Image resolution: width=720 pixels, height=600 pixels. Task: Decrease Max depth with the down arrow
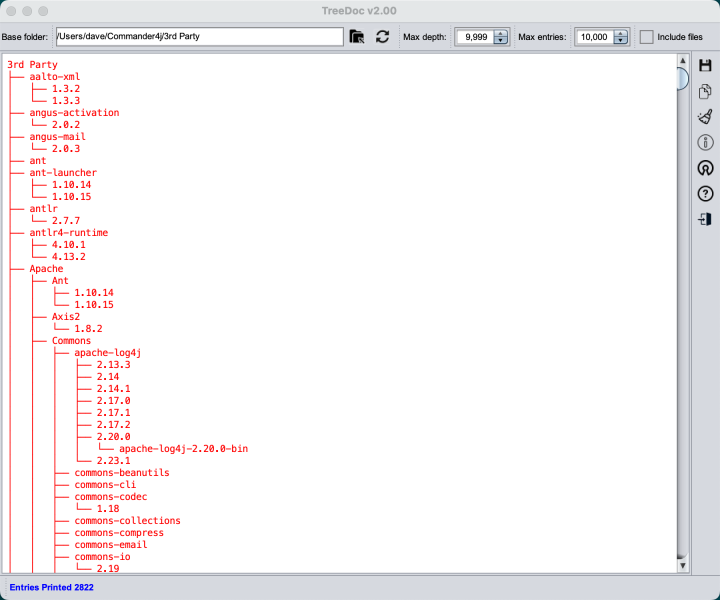(500, 42)
